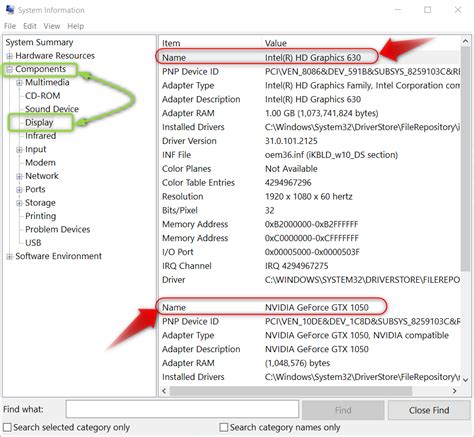Expand the Storage node

point(19,203)
